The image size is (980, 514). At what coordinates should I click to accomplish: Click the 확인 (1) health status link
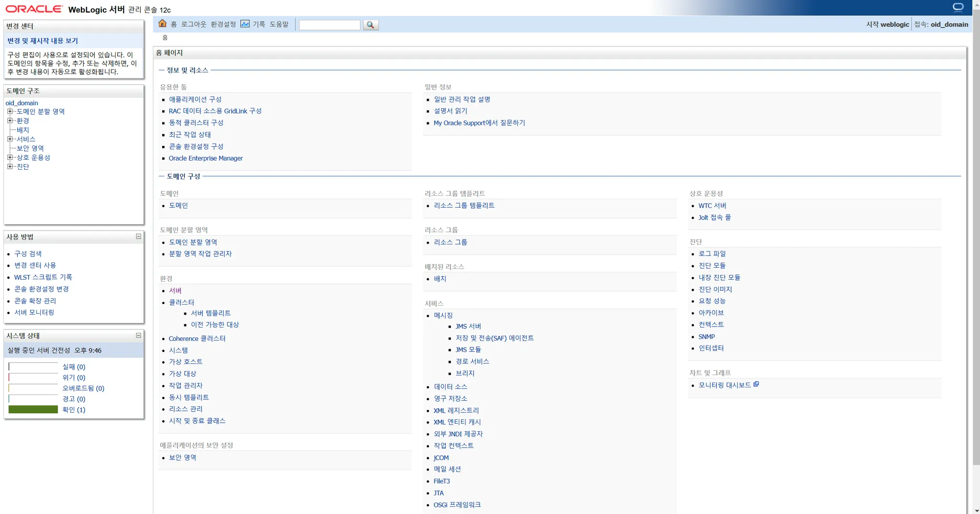pyautogui.click(x=74, y=410)
